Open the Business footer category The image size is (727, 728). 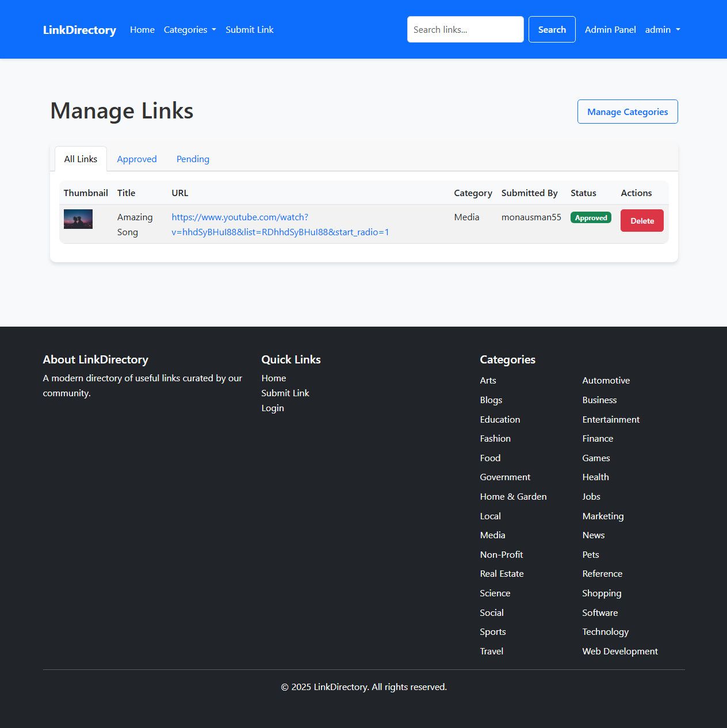(599, 400)
